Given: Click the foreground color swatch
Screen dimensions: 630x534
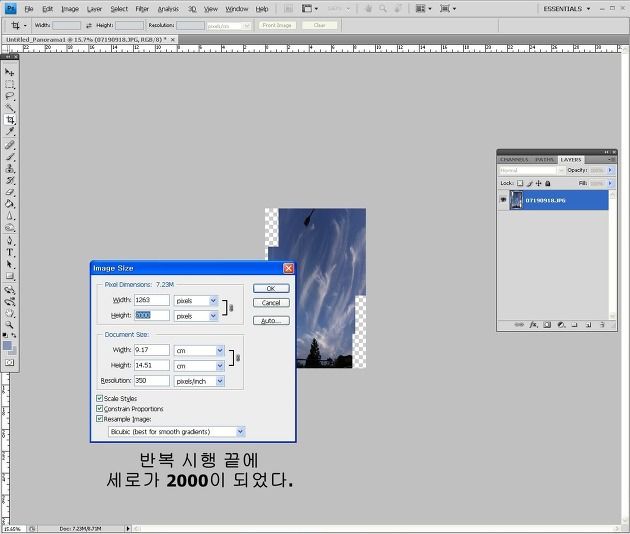Looking at the screenshot, I should (x=7, y=346).
